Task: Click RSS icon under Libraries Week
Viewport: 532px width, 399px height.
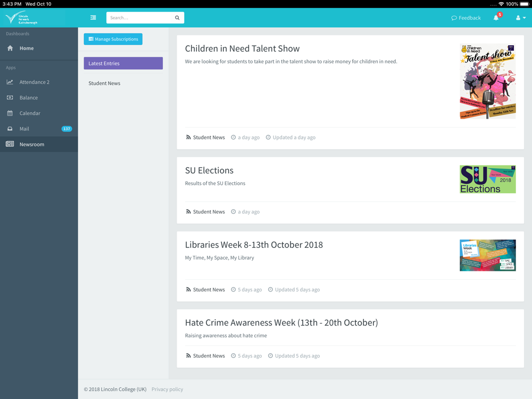Action: (188, 290)
